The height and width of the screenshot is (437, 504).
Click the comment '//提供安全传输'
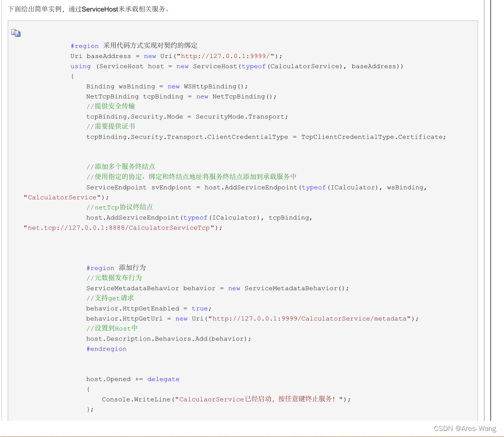tap(111, 106)
